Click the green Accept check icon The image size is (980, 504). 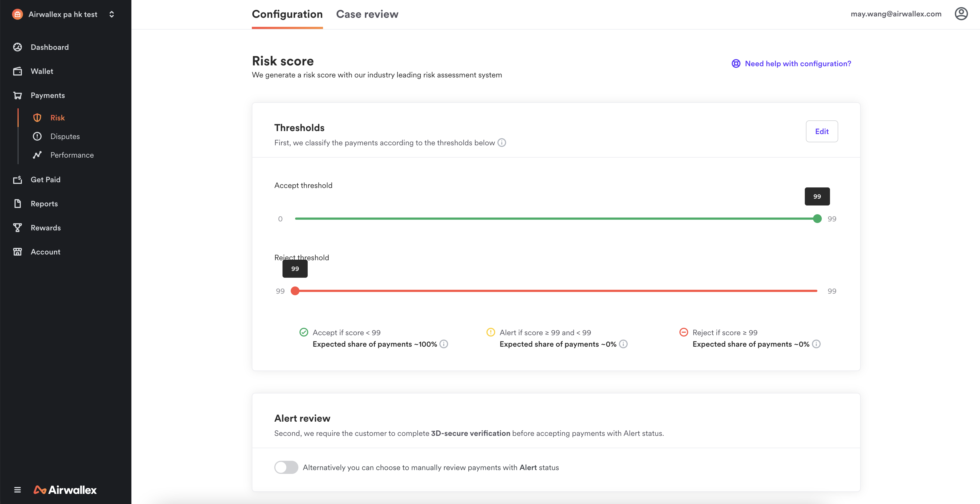(304, 332)
